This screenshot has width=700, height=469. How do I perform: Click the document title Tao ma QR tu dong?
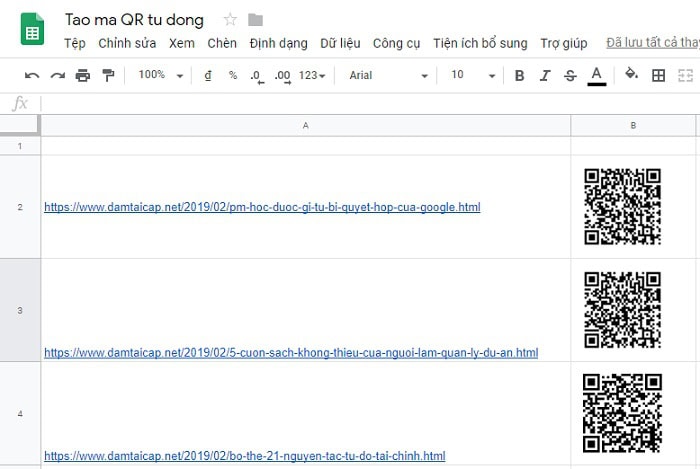(134, 20)
